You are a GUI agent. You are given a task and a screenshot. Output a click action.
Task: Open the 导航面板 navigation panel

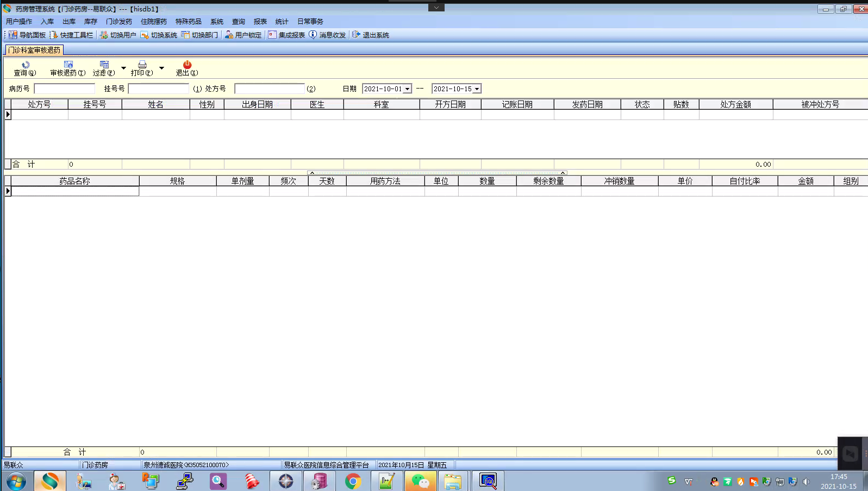27,35
